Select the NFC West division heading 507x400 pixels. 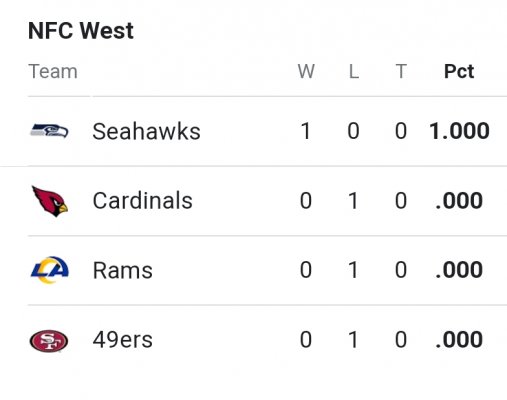[81, 31]
